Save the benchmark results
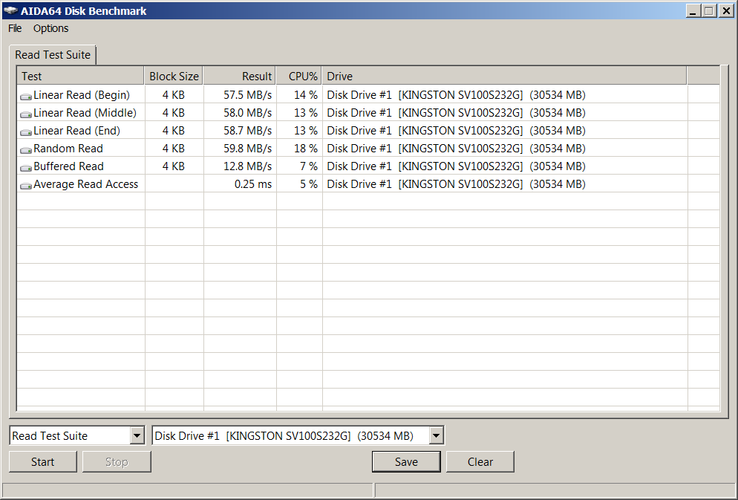Screen dimensions: 738x500 pyautogui.click(x=406, y=462)
